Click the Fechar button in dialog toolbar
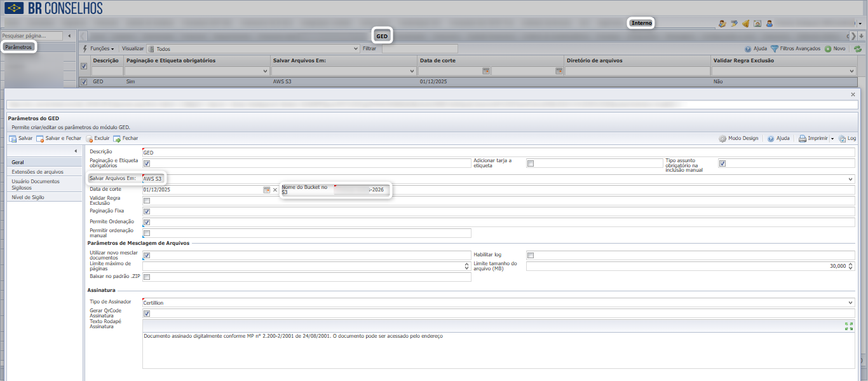Screen dimensions: 868x381 tap(125, 139)
